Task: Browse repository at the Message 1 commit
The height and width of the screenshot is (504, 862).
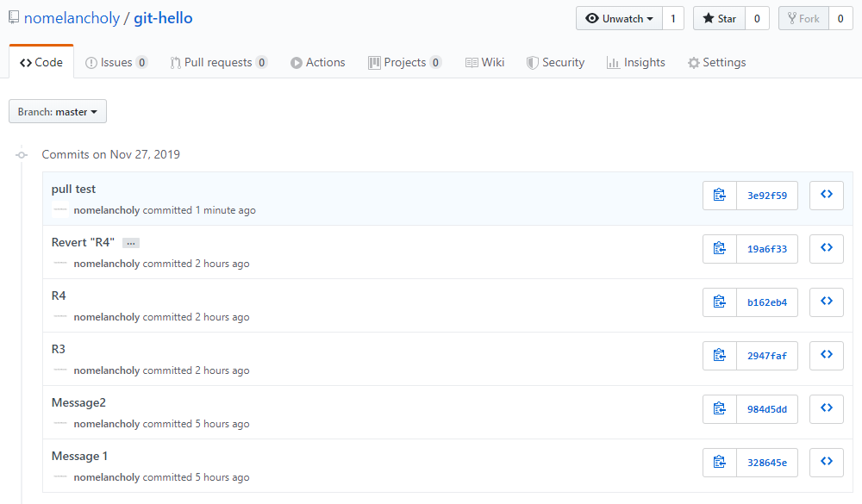Action: coord(827,463)
